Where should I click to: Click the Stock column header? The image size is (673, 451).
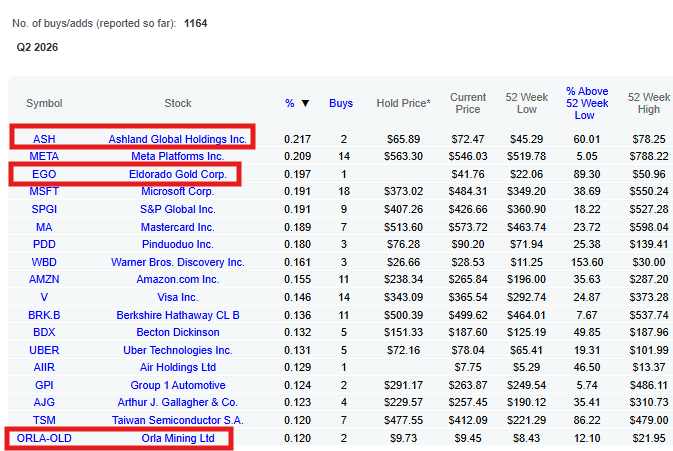(x=178, y=103)
